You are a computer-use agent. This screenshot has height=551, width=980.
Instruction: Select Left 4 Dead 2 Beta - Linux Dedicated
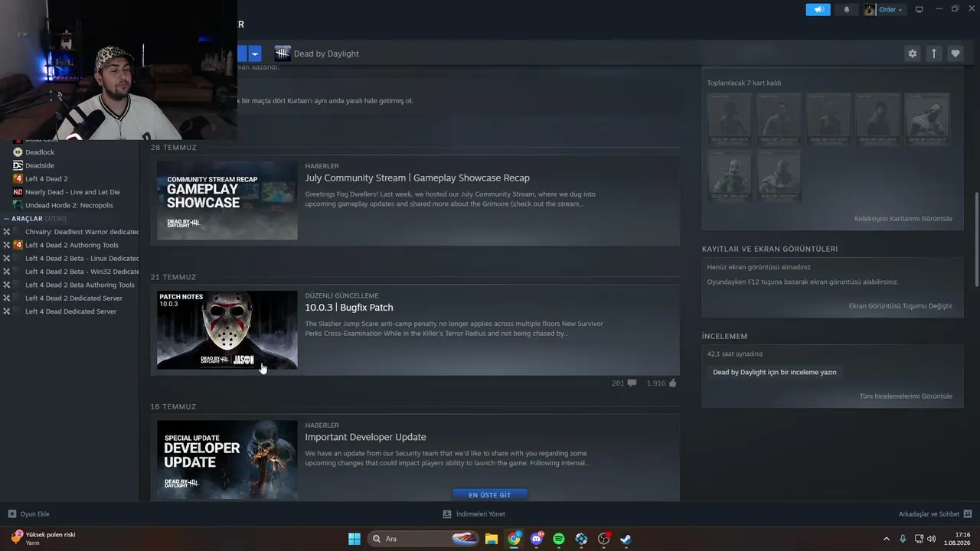pos(82,258)
